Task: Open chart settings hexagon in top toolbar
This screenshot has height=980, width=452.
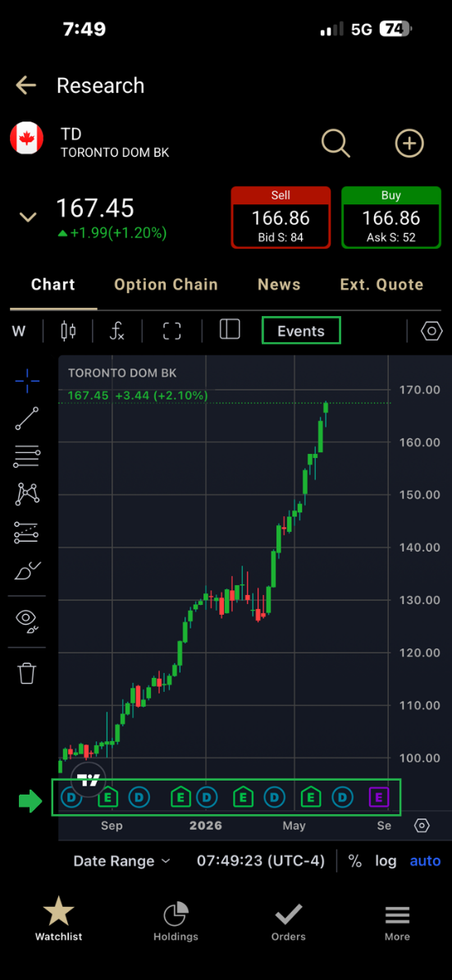Action: (x=431, y=332)
